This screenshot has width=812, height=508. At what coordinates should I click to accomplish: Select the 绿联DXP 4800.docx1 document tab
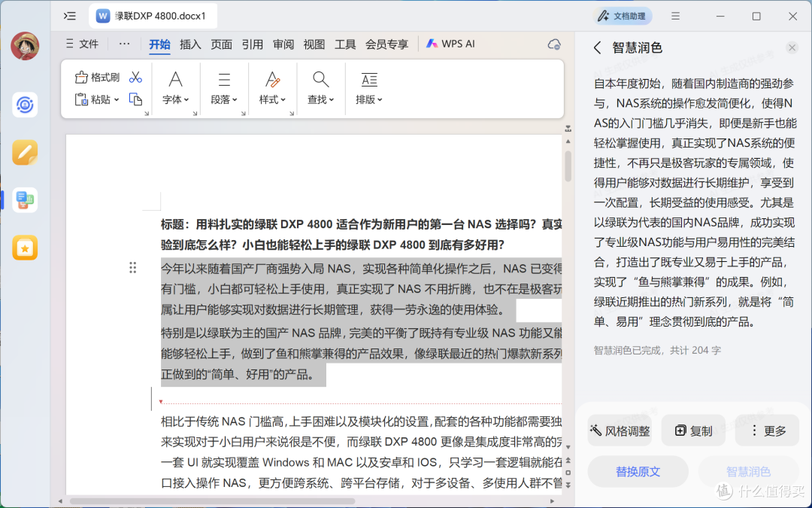153,16
